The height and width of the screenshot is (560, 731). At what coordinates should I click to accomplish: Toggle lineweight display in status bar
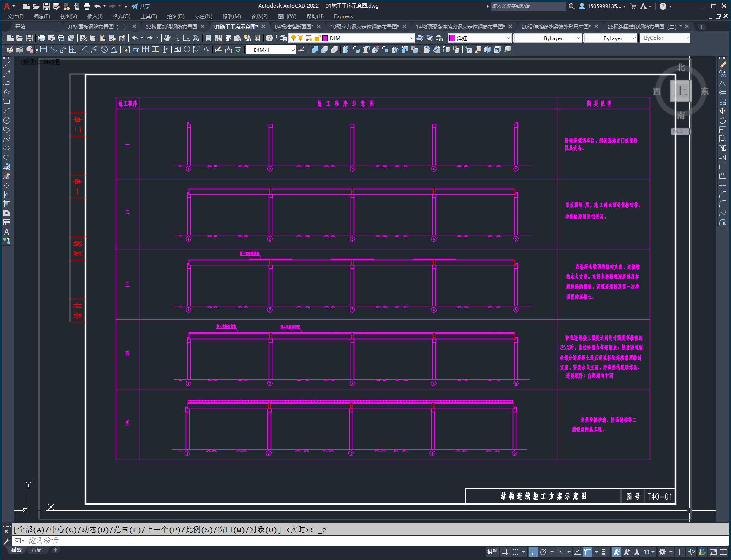click(x=605, y=552)
